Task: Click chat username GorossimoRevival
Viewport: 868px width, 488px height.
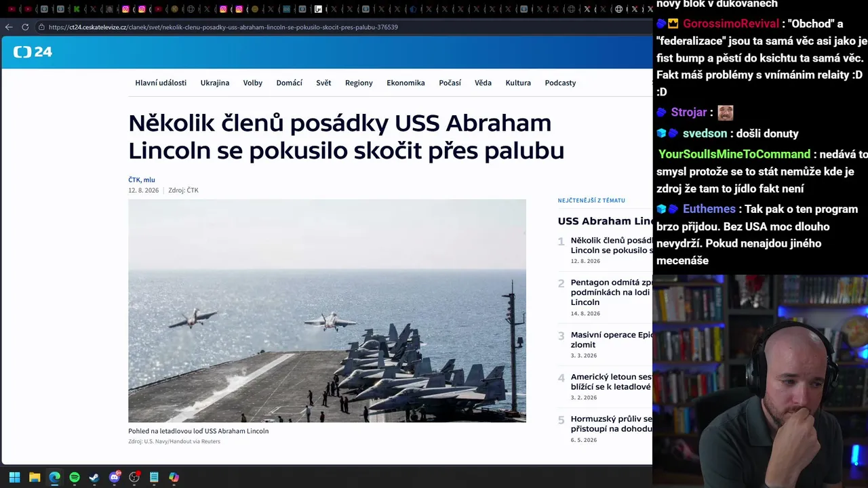Action: pos(731,24)
